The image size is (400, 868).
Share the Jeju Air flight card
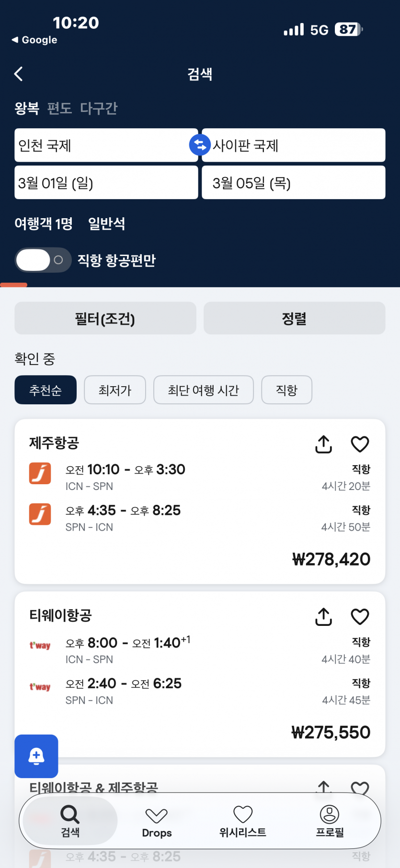pos(324,444)
